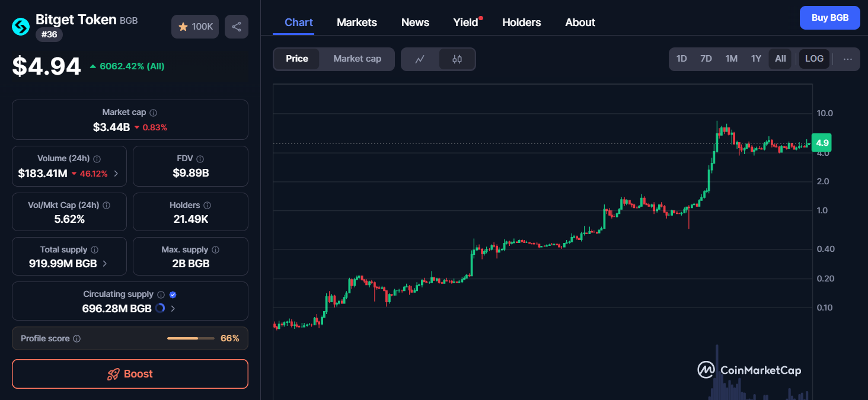This screenshot has width=868, height=400.
Task: Click the $9.89B FDV value
Action: [x=191, y=173]
